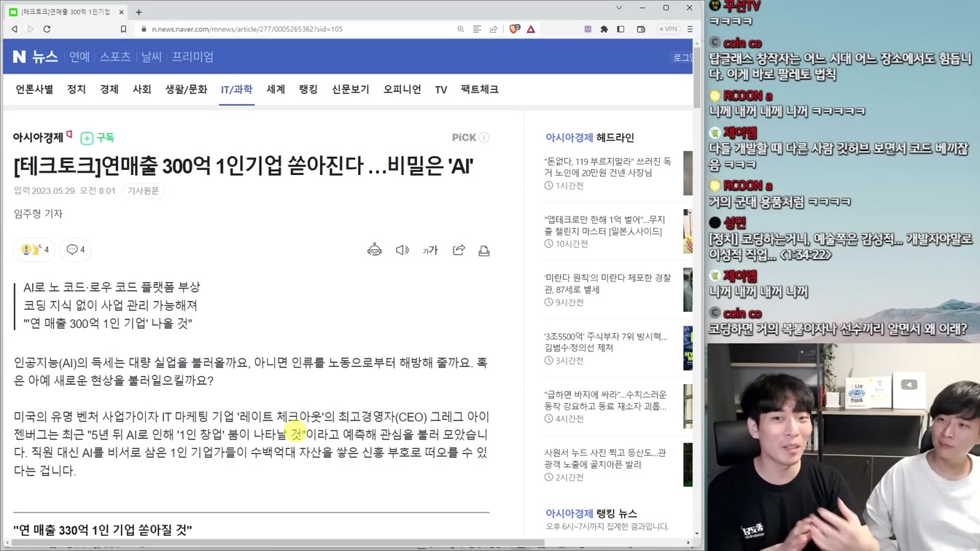Open headline "급하면 바지에 싸라" article

[x=605, y=400]
